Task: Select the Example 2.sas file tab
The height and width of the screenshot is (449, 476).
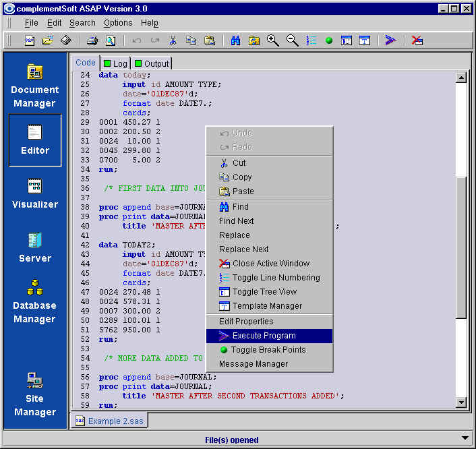Action: 110,421
